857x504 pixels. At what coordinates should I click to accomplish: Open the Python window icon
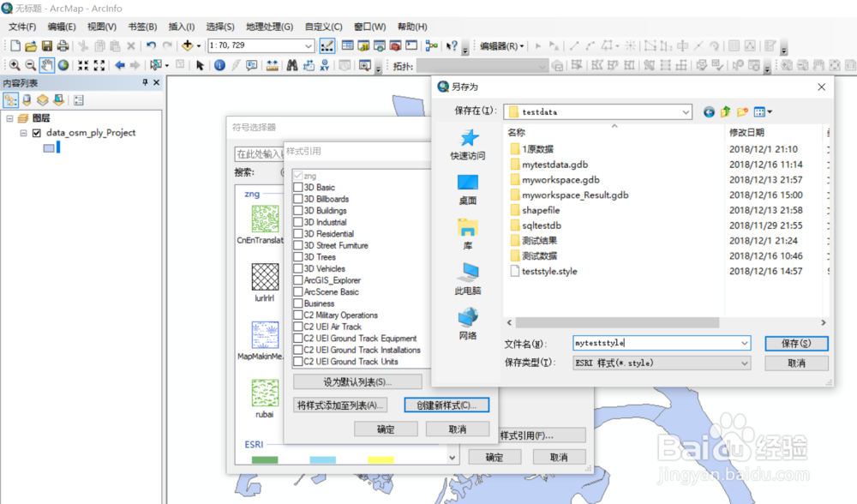(411, 46)
